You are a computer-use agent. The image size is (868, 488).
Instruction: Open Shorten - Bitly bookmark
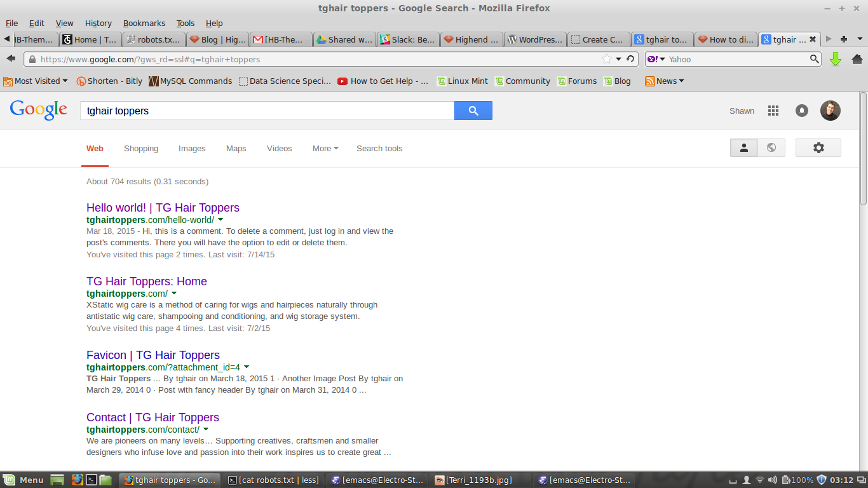(x=109, y=81)
